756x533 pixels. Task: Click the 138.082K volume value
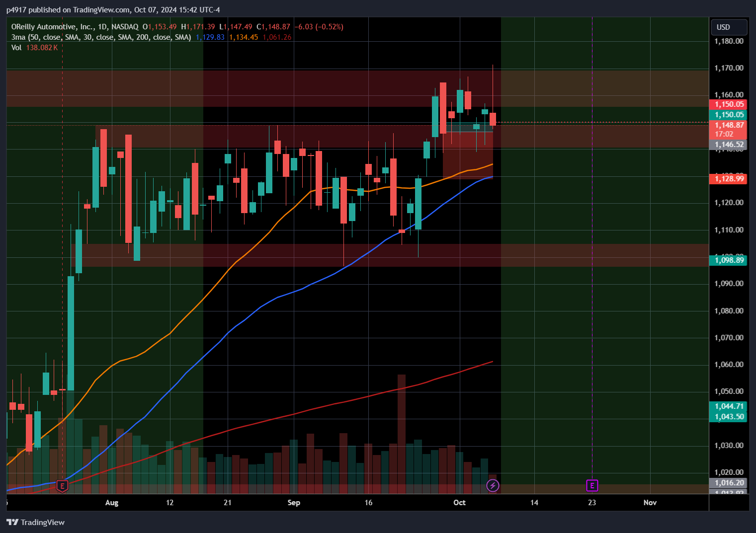42,48
